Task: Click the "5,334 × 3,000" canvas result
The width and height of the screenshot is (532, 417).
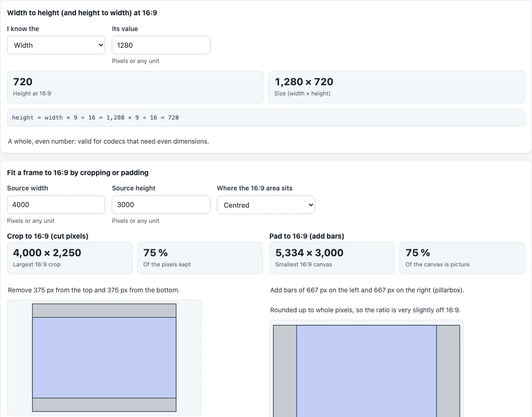Action: [310, 253]
